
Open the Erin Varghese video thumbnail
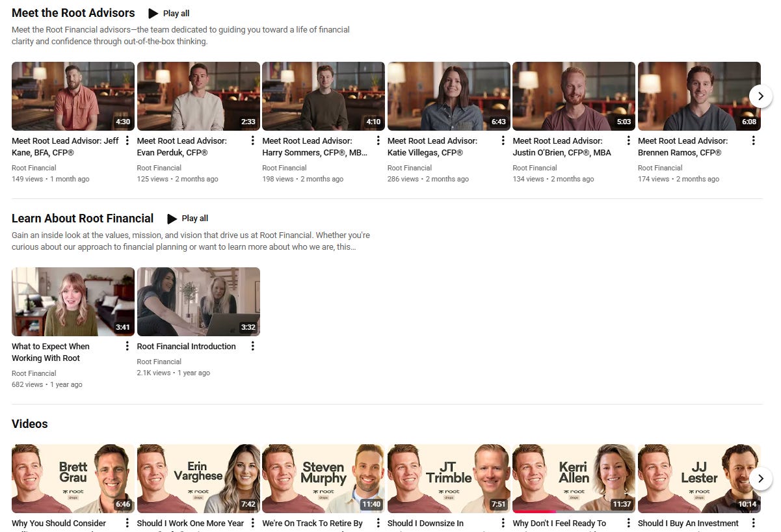point(198,479)
